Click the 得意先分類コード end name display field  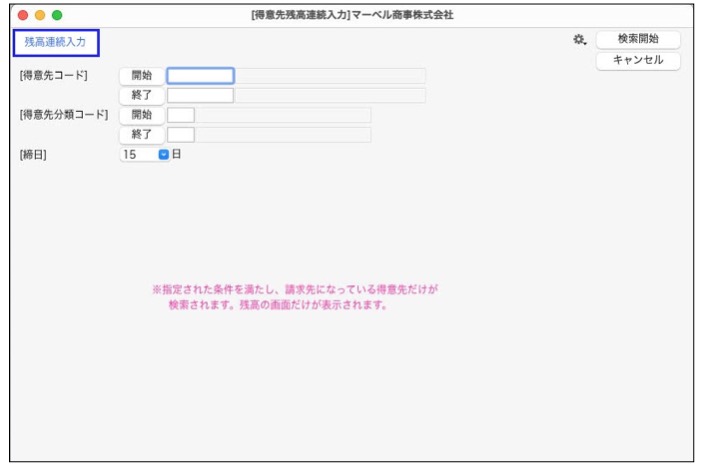[x=283, y=135]
